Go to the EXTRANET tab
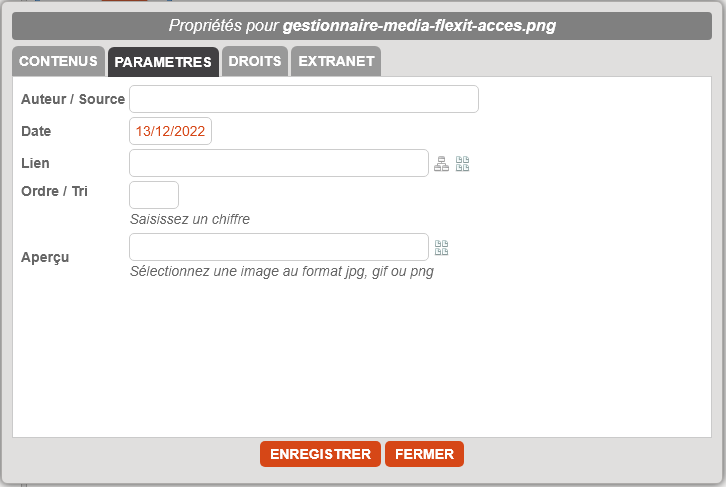 [x=336, y=61]
